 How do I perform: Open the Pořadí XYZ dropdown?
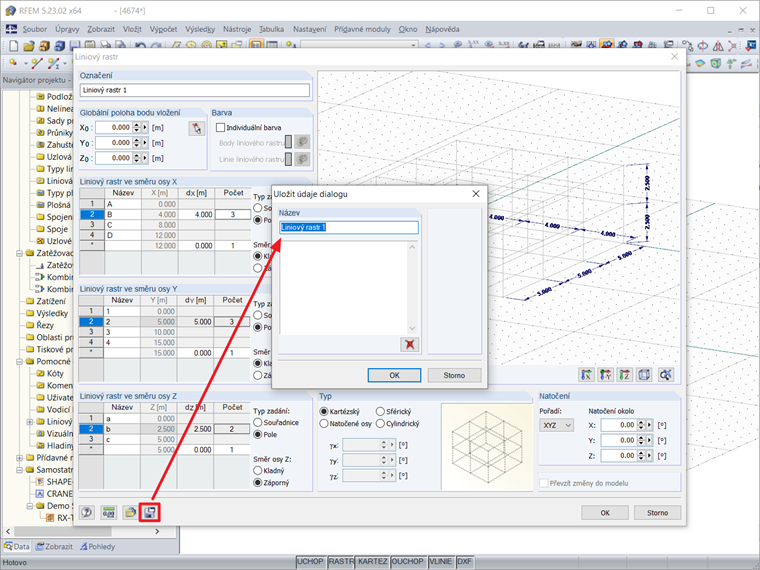556,425
